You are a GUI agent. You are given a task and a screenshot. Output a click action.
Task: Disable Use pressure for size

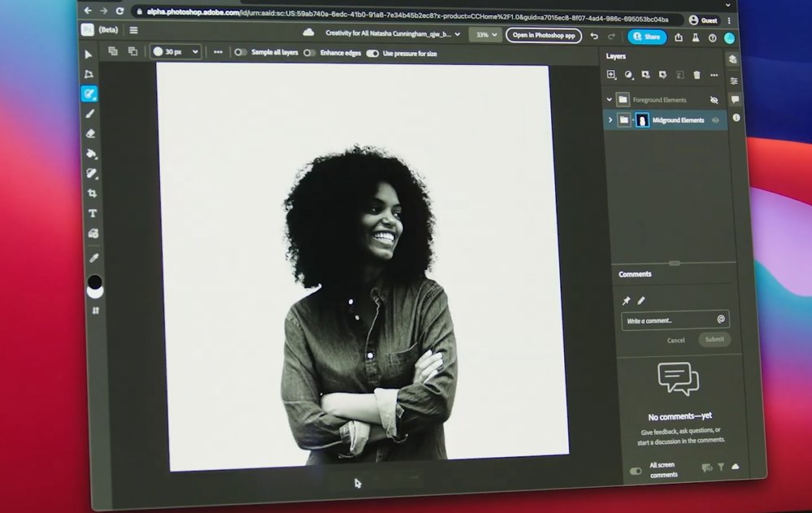click(372, 54)
